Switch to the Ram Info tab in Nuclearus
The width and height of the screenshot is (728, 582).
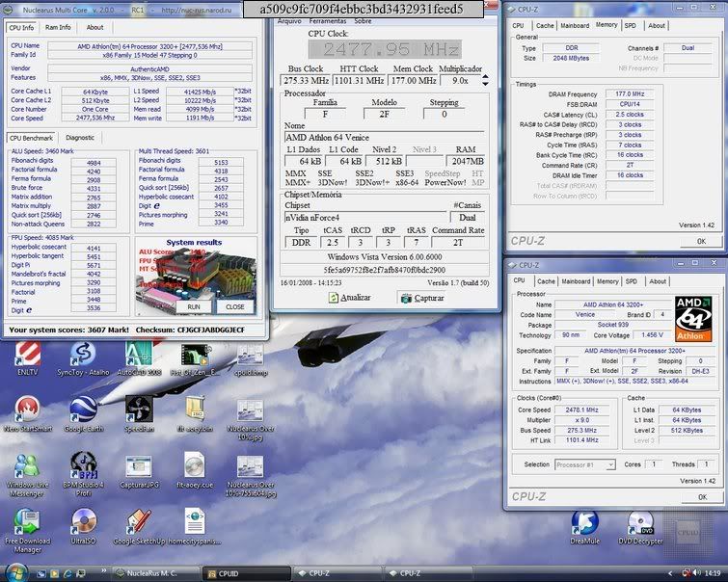(58, 27)
